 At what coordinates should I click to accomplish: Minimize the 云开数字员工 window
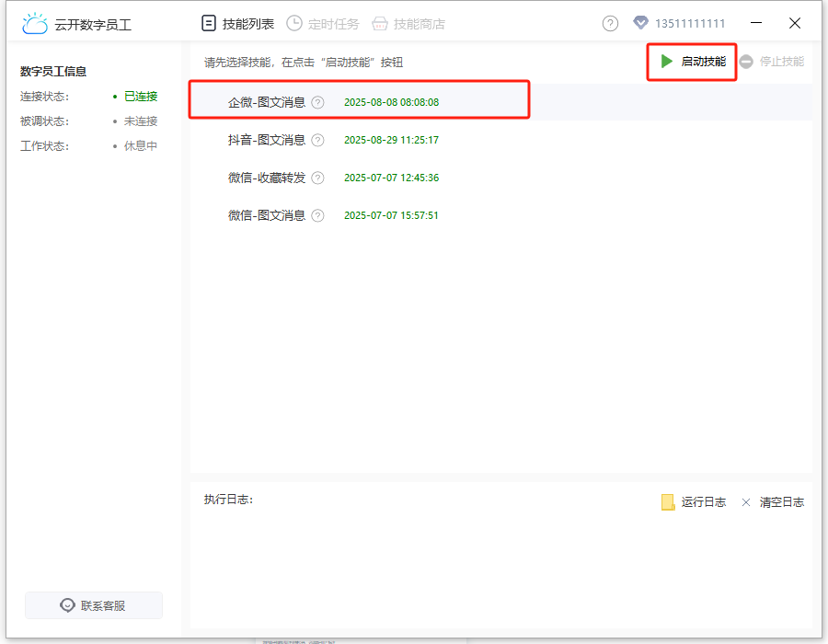click(756, 23)
